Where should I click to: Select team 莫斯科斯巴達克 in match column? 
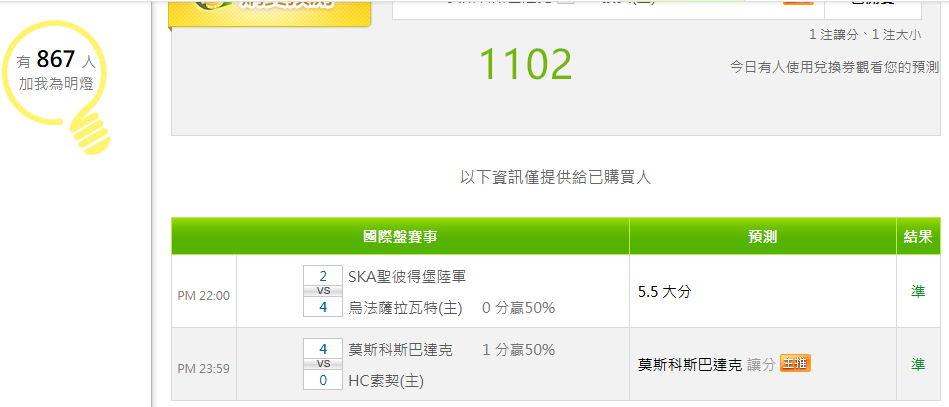point(400,350)
